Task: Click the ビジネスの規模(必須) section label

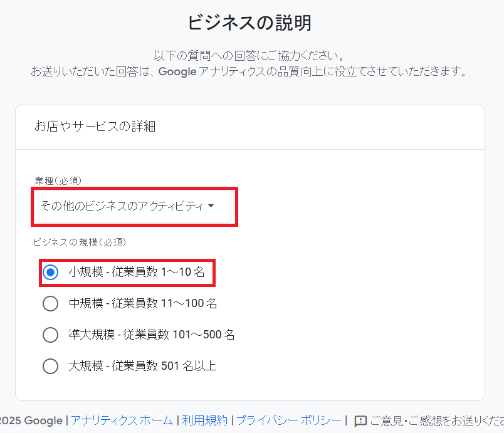Action: [80, 241]
